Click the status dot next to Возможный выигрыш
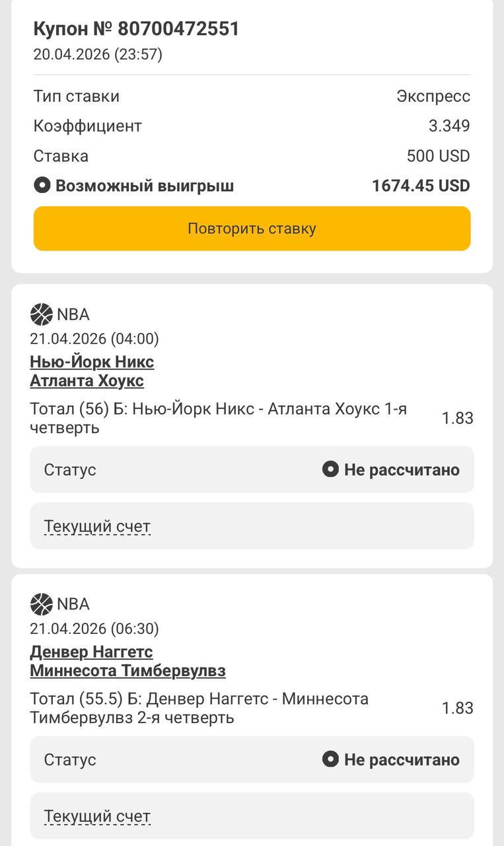The width and height of the screenshot is (504, 846). click(42, 186)
